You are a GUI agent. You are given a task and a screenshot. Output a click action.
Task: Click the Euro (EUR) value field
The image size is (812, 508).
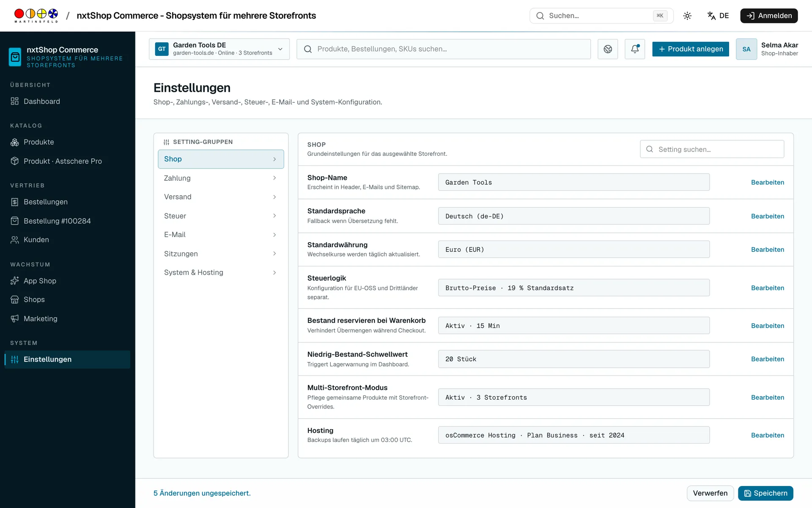[x=574, y=250]
